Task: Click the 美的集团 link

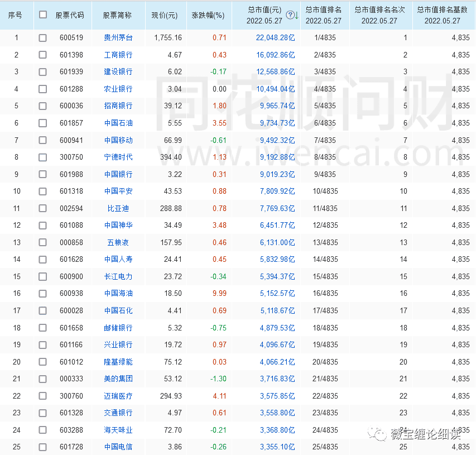Action: [x=118, y=379]
